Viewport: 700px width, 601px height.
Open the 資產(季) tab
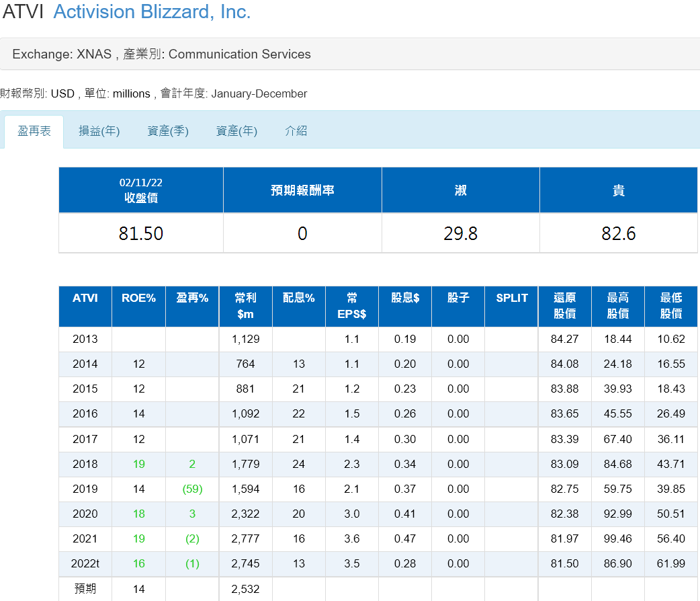click(x=168, y=131)
